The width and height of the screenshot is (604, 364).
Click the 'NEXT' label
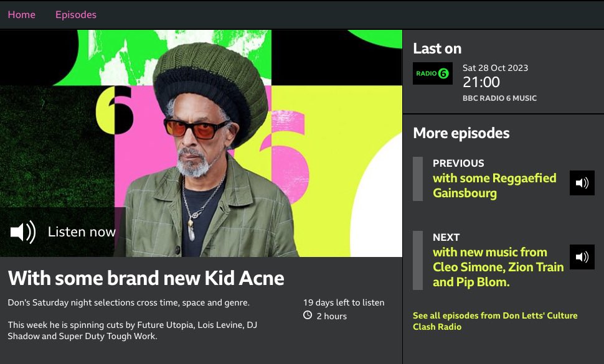[446, 237]
